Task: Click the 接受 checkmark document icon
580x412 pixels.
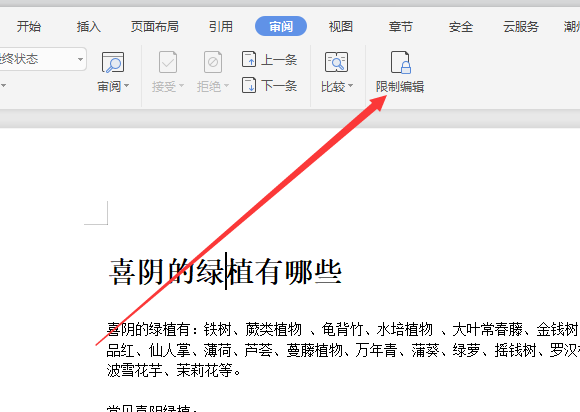Action: (168, 62)
